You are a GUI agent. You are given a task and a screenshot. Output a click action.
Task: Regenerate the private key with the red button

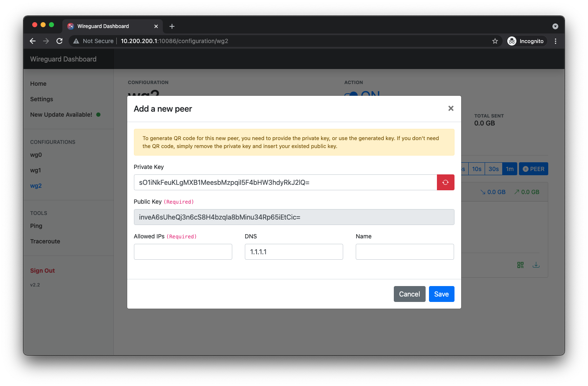445,182
